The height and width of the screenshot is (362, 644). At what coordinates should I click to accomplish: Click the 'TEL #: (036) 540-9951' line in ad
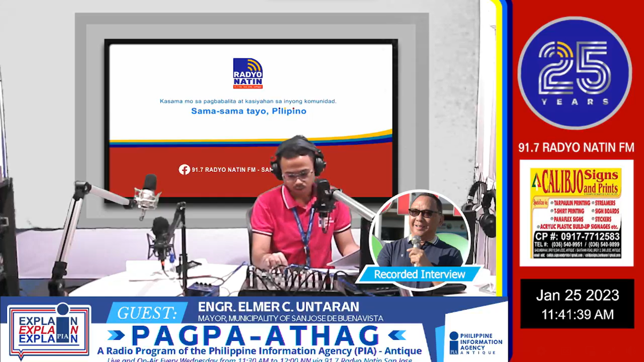point(577,244)
